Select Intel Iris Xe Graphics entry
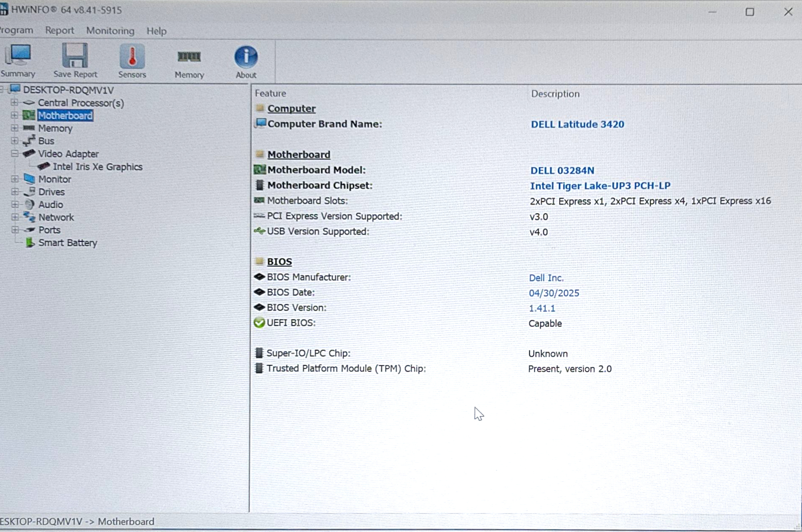The height and width of the screenshot is (532, 802). point(98,167)
